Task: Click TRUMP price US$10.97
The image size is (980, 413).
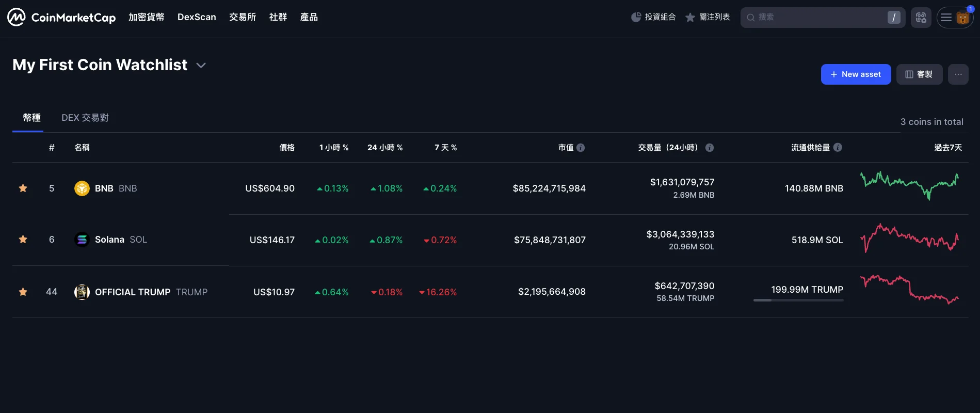Action: click(274, 292)
